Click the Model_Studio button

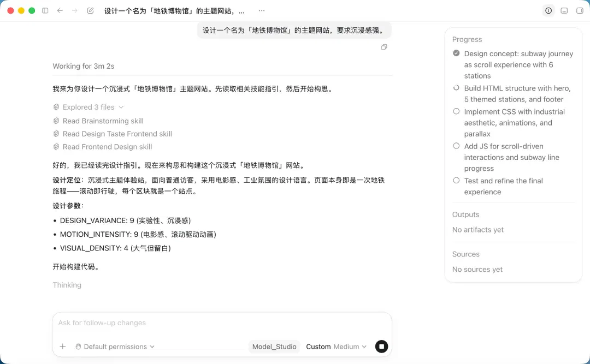tap(274, 347)
